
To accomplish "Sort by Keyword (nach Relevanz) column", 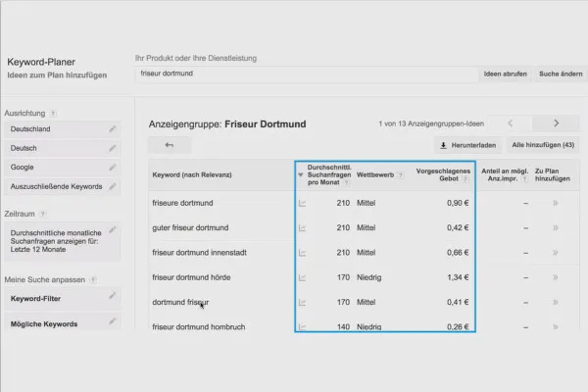I will point(192,174).
